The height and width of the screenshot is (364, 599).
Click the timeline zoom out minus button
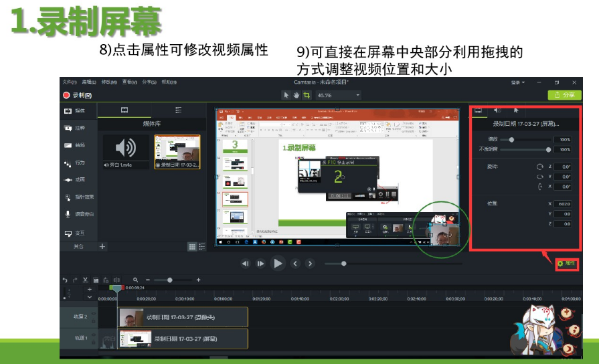point(148,280)
